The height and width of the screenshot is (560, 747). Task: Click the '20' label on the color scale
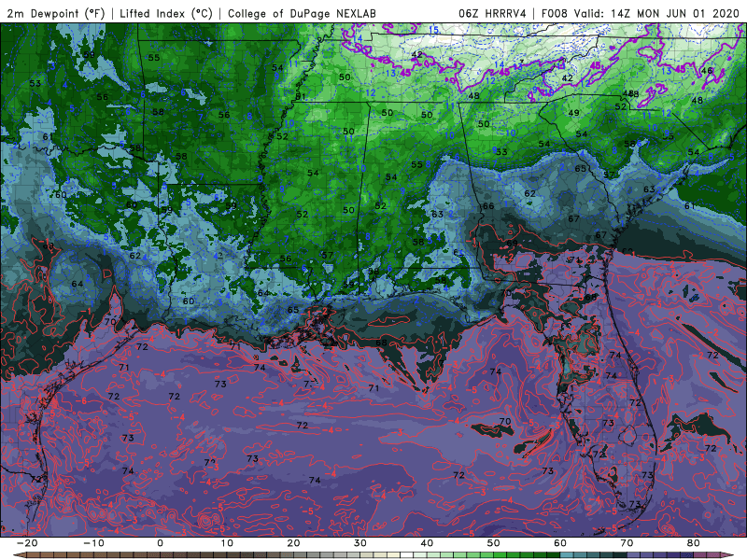[293, 543]
